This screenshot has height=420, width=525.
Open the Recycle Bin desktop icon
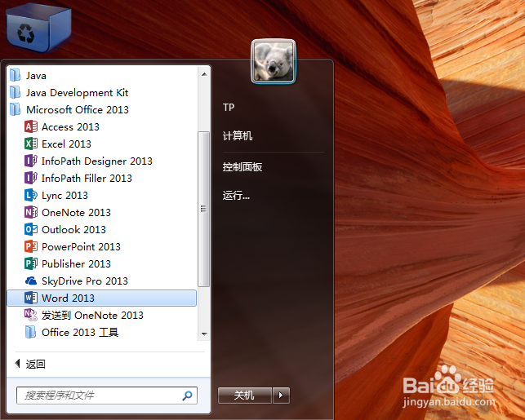39,28
